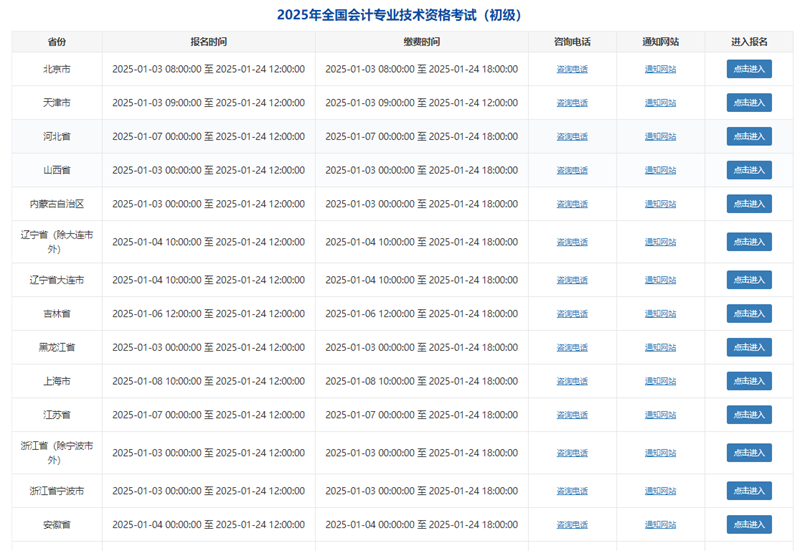Select the 浙江省（除宁波市外）province cell

57,453
